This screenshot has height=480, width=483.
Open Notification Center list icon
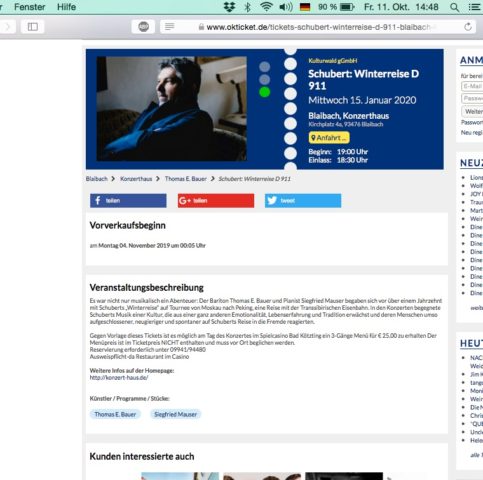click(x=475, y=7)
